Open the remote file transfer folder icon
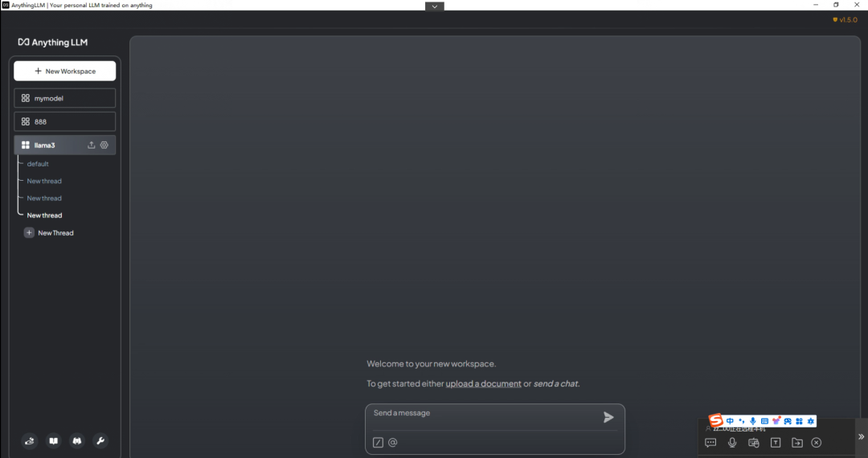 click(x=797, y=443)
